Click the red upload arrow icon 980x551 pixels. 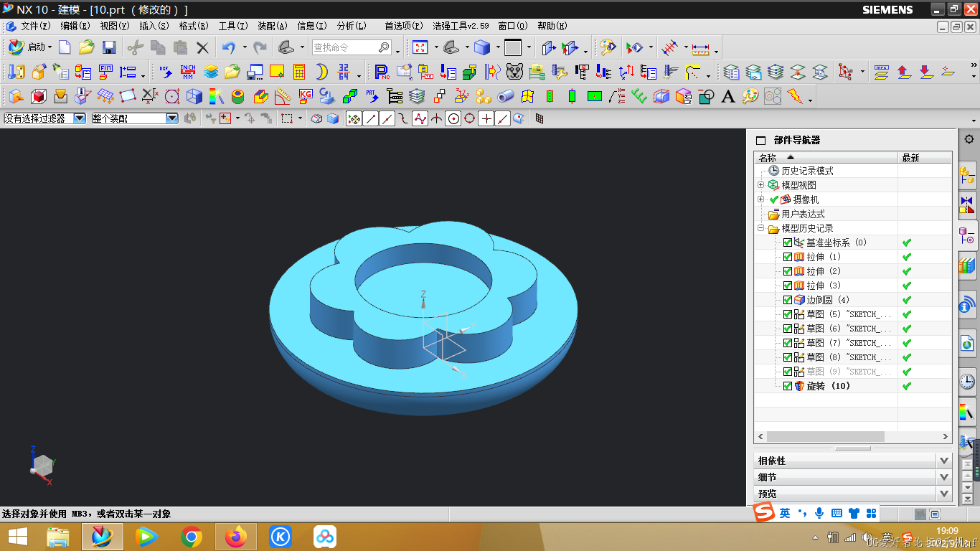(904, 72)
